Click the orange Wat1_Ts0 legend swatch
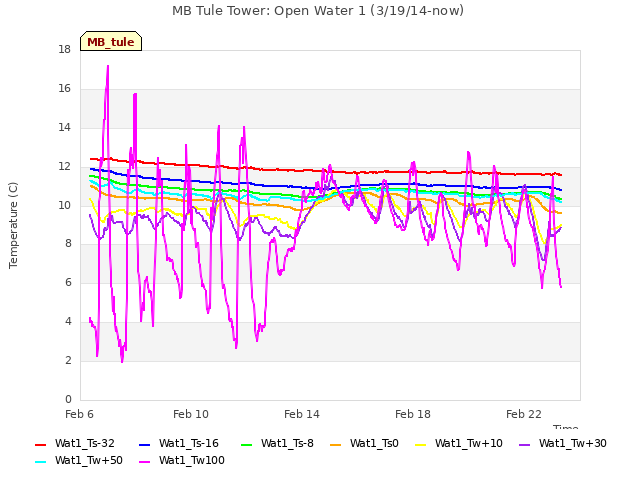The height and width of the screenshot is (480, 640). click(x=336, y=444)
